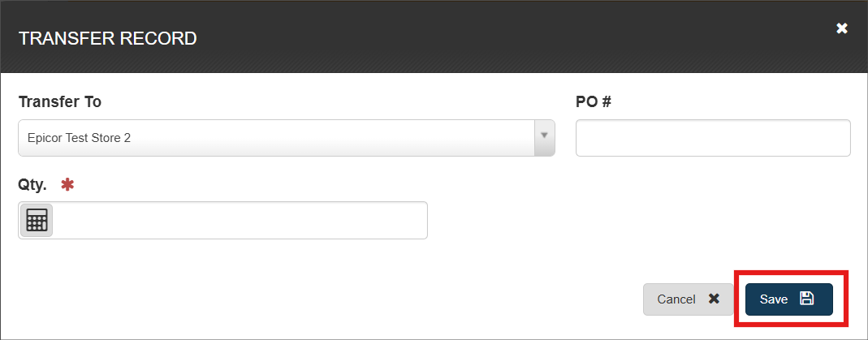868x340 pixels.
Task: Open the Epicor Test Store 2 combo box
Action: click(x=276, y=138)
